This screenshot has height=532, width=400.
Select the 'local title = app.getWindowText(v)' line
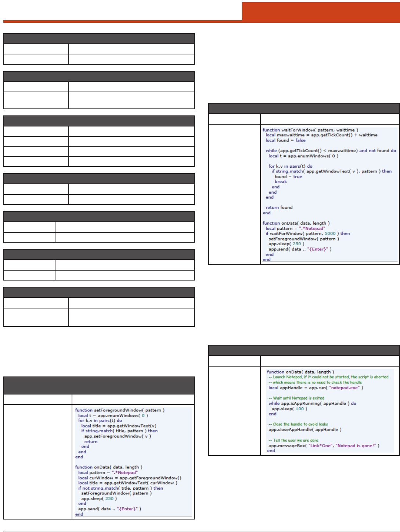click(x=119, y=426)
